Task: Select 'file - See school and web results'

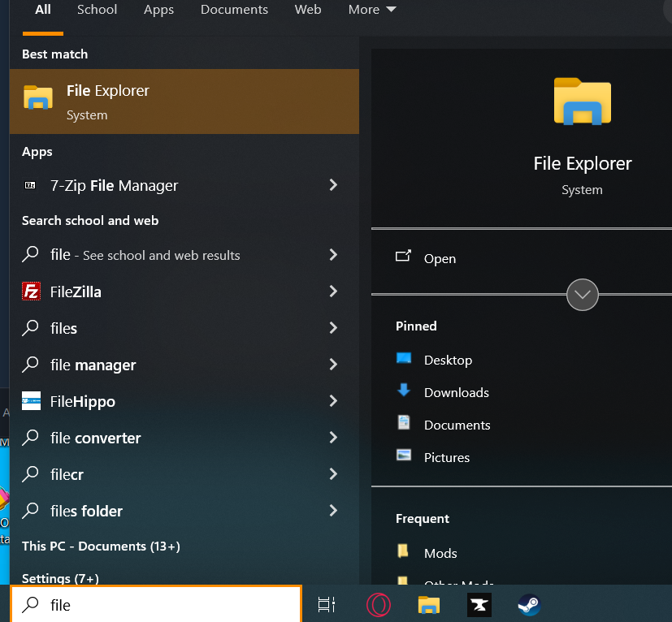Action: 184,255
